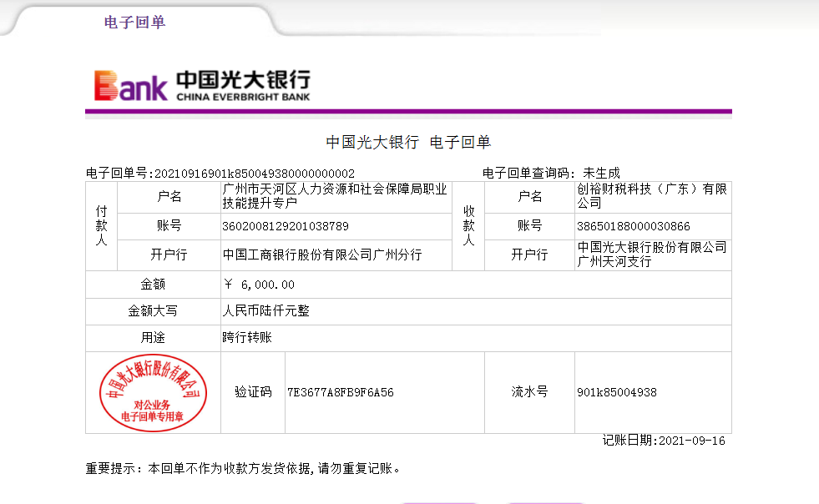Image resolution: width=819 pixels, height=504 pixels.
Task: Select the amount ¥ 6,000.00
Action: point(259,285)
